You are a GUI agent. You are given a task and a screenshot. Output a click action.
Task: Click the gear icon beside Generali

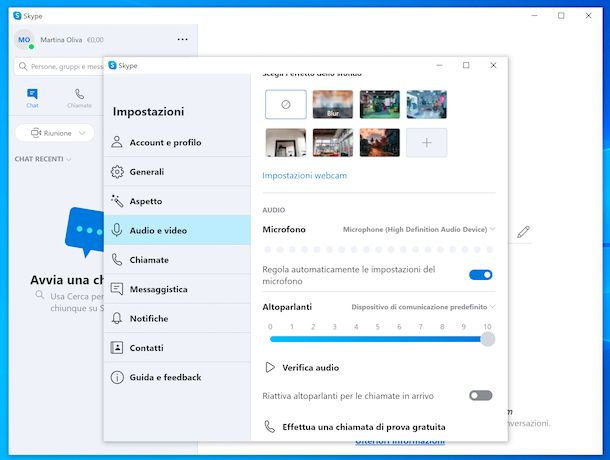(117, 172)
